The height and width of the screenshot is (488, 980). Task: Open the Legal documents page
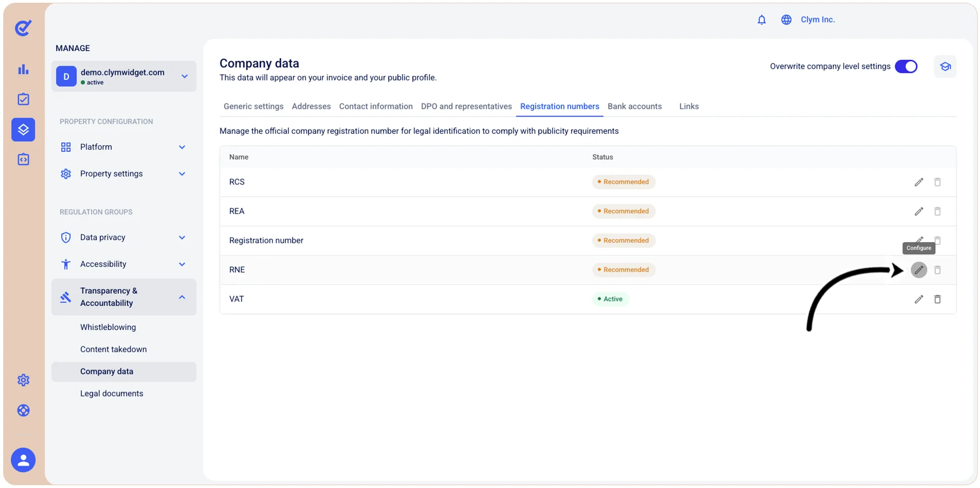[x=111, y=393]
